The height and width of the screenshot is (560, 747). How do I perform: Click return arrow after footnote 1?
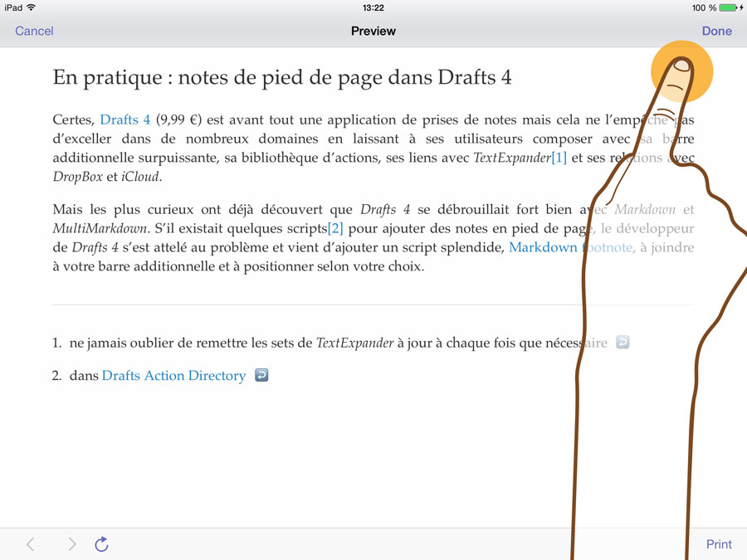[622, 343]
